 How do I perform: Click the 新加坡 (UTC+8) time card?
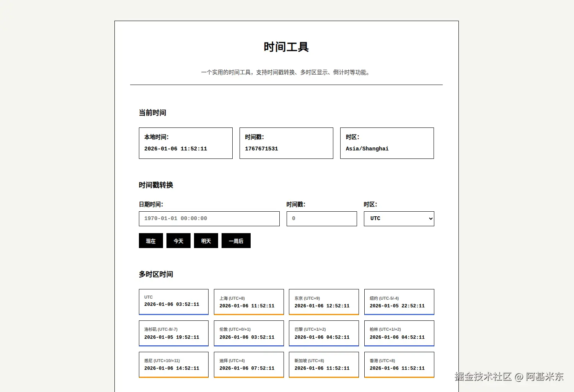(324, 365)
